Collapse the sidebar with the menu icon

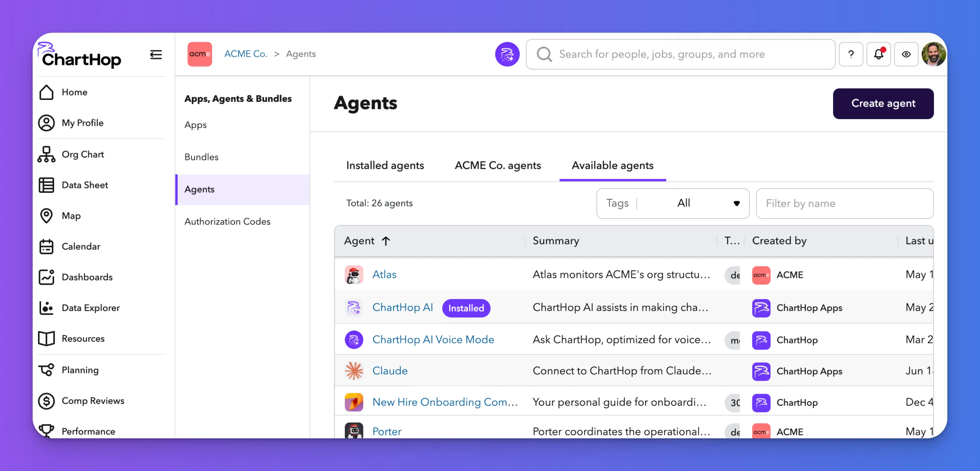tap(156, 54)
